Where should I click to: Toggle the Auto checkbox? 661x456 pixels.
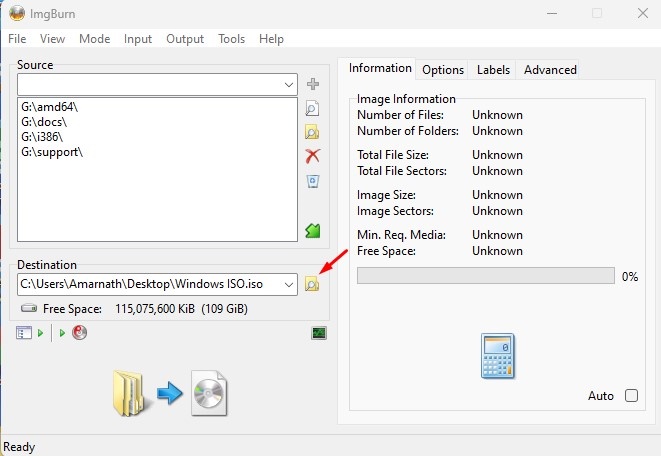(x=631, y=396)
